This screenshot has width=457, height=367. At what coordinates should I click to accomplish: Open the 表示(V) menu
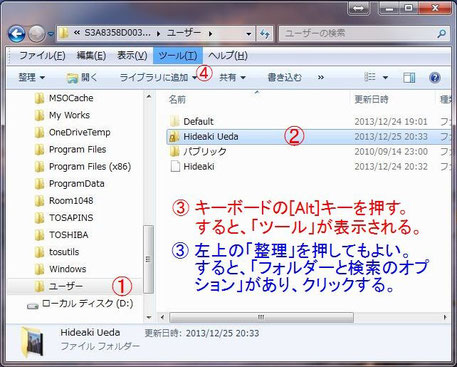coord(132,55)
